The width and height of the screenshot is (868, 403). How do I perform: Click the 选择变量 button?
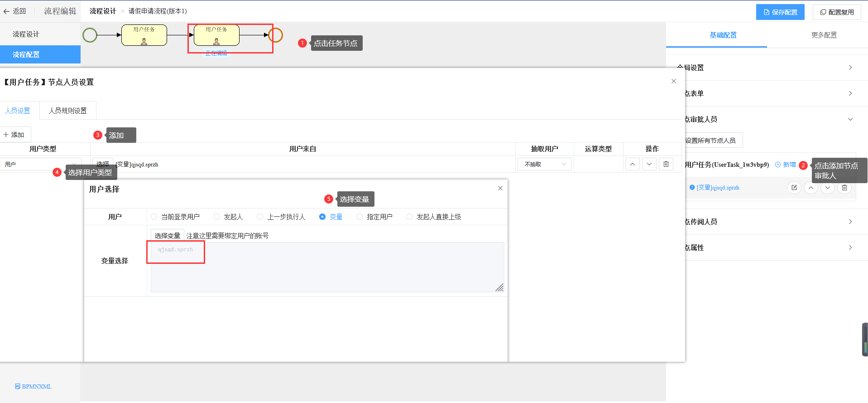coord(167,236)
